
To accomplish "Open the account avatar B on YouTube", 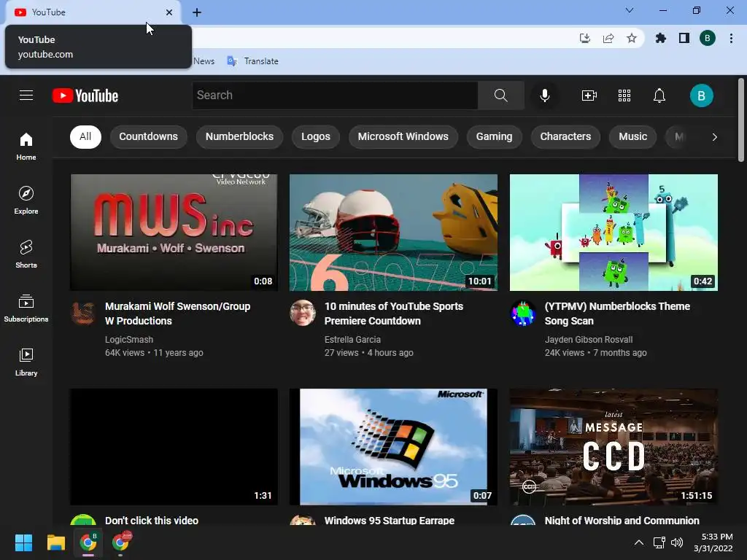I will (x=701, y=96).
